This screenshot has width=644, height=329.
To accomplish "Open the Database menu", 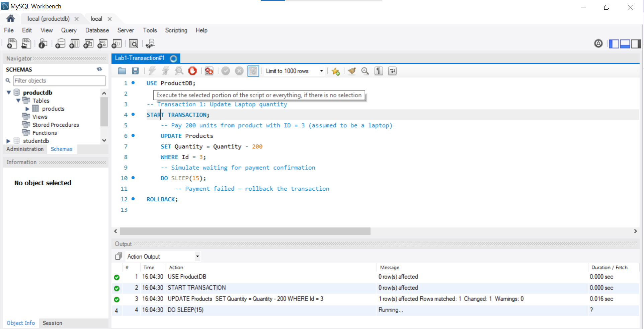I will (97, 30).
